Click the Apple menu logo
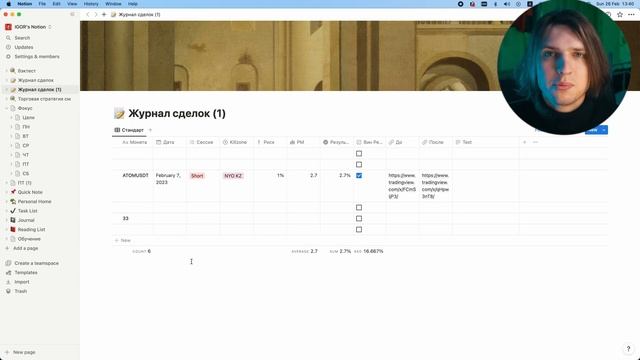This screenshot has height=360, width=640. pyautogui.click(x=8, y=4)
